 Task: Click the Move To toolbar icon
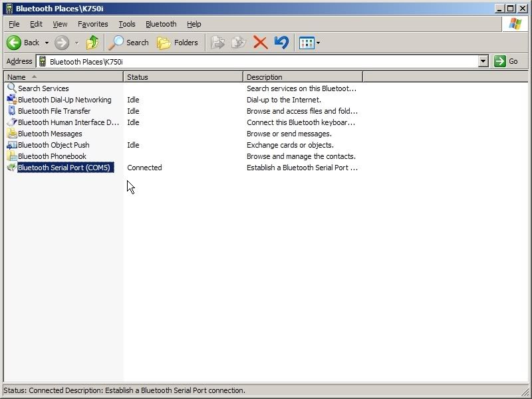pos(217,43)
